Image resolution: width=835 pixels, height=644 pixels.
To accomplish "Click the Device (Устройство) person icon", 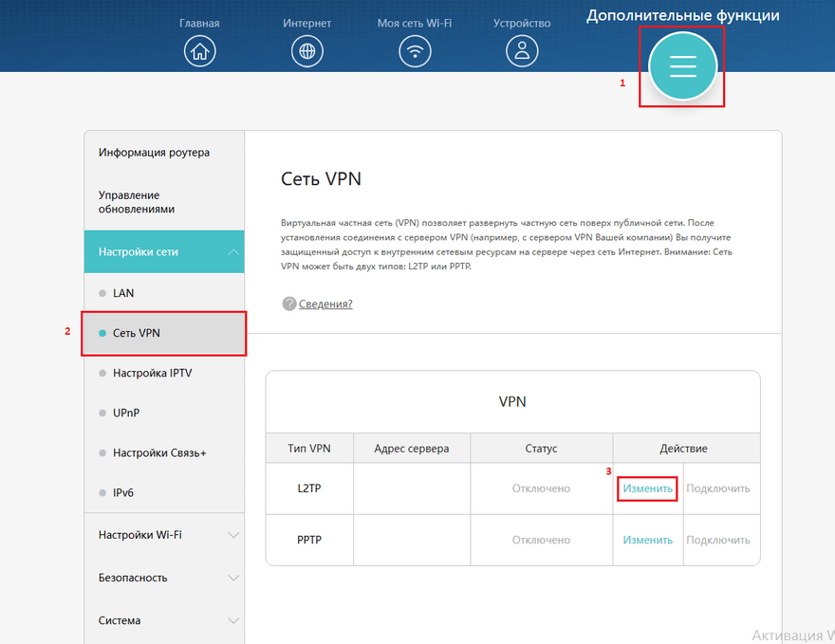I will pyautogui.click(x=522, y=51).
